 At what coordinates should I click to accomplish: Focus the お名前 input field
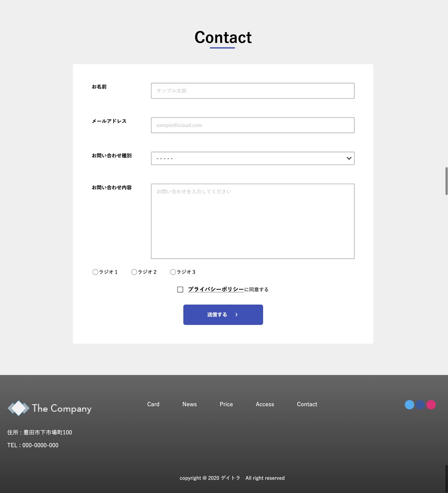[x=252, y=91]
